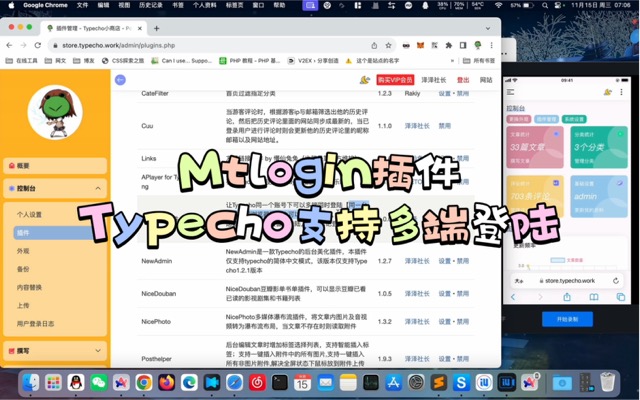The height and width of the screenshot is (400, 640).
Task: Open 外观 in sidebar
Action: coord(23,251)
